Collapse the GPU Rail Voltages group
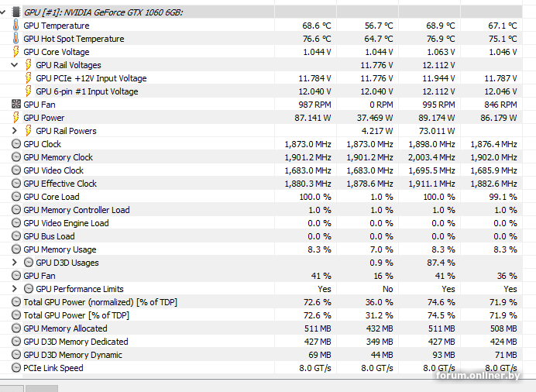The height and width of the screenshot is (392, 536). tap(15, 65)
